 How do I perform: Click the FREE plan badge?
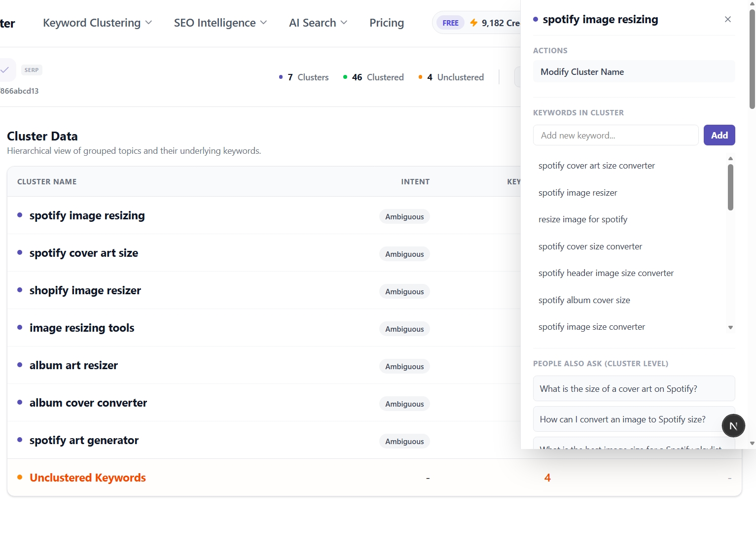450,23
